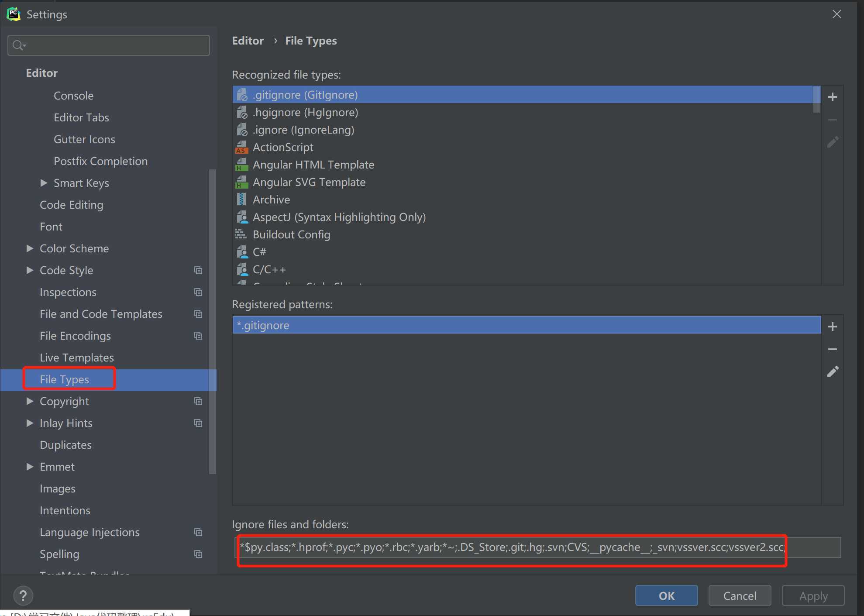Click the recognized file types scrollbar
864x616 pixels.
[816, 100]
